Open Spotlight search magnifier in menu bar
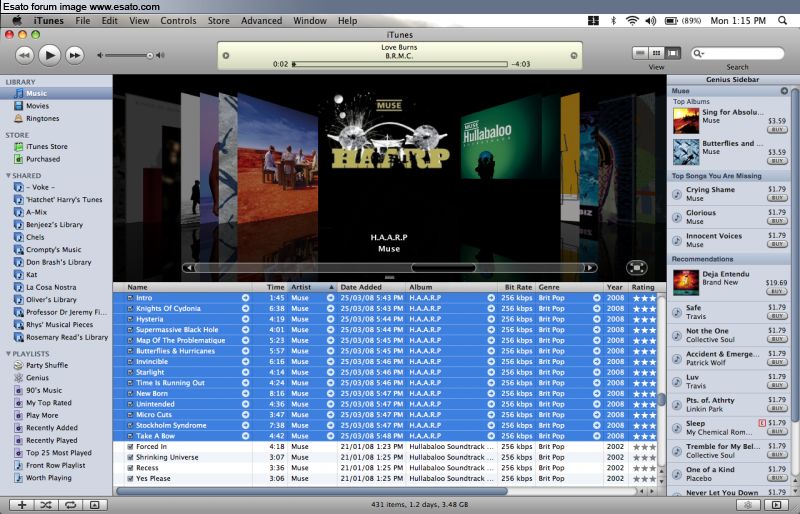800x514 pixels. tap(782, 20)
